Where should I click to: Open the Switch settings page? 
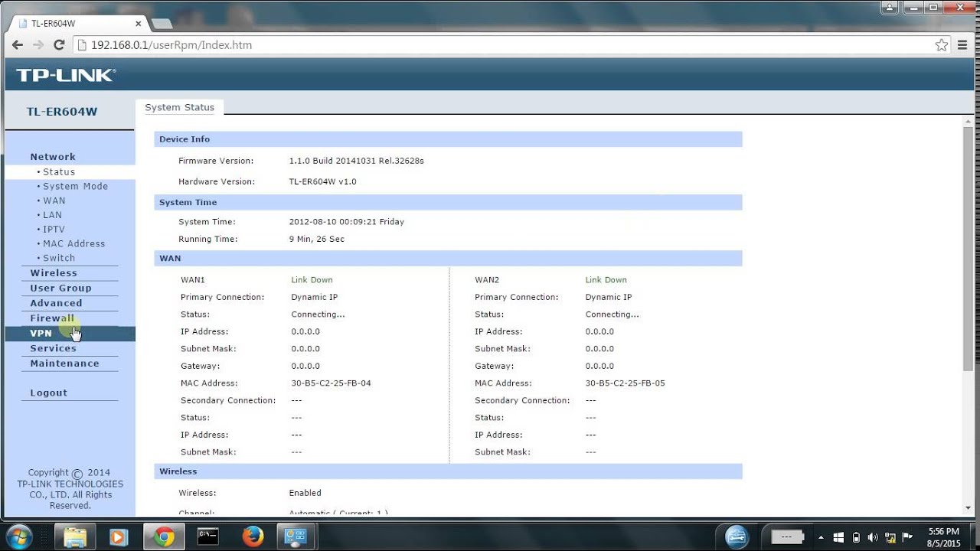click(59, 259)
